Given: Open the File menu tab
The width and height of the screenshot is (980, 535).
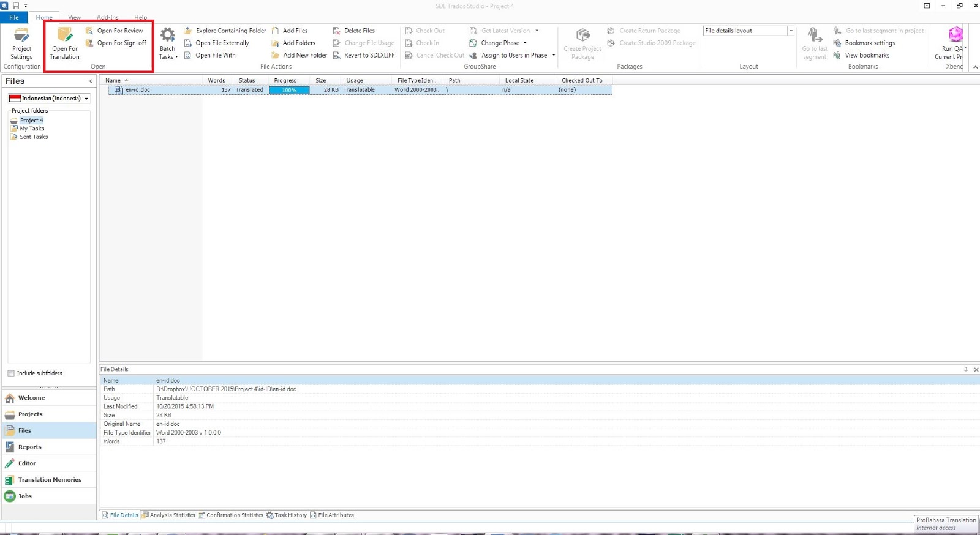Looking at the screenshot, I should pos(13,17).
